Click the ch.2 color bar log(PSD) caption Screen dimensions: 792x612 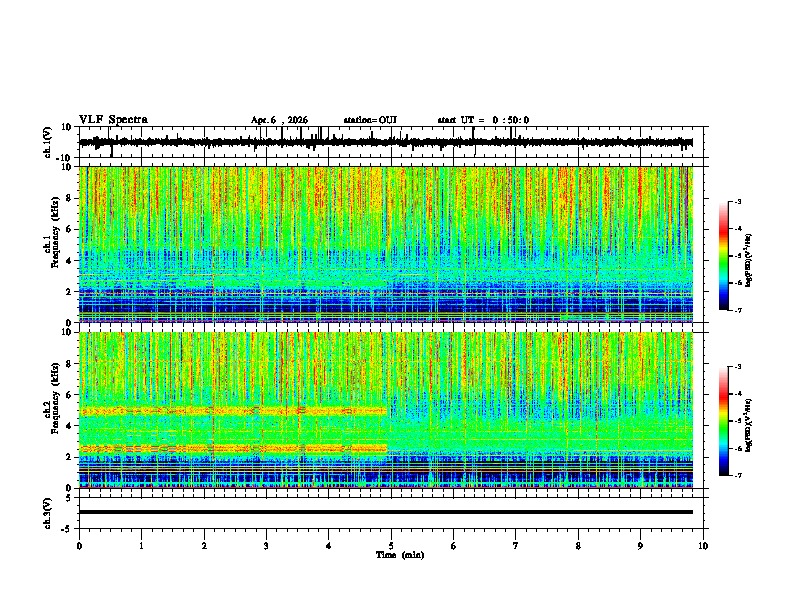pyautogui.click(x=749, y=425)
